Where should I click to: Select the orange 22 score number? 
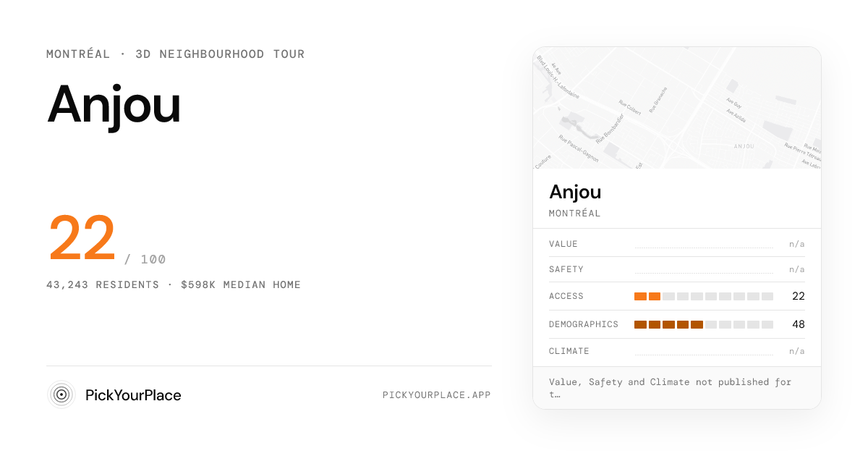click(82, 239)
